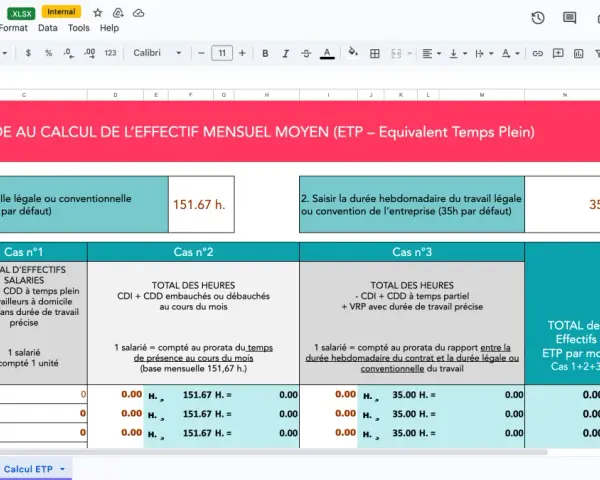The width and height of the screenshot is (600, 480).
Task: Click the XLSX file format badge
Action: (x=21, y=14)
